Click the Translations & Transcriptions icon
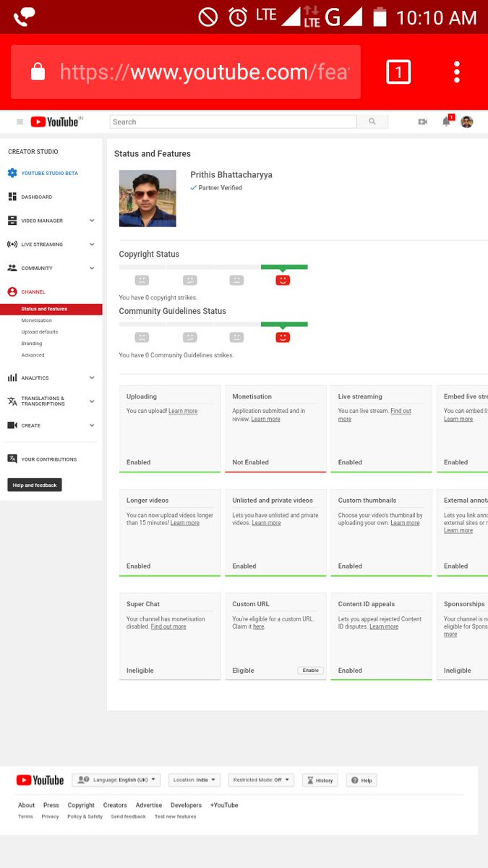The image size is (488, 868). click(x=12, y=401)
